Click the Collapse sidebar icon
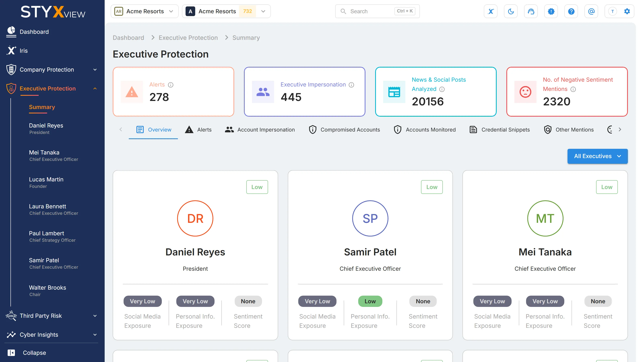This screenshot has height=362, width=644. coord(11,353)
